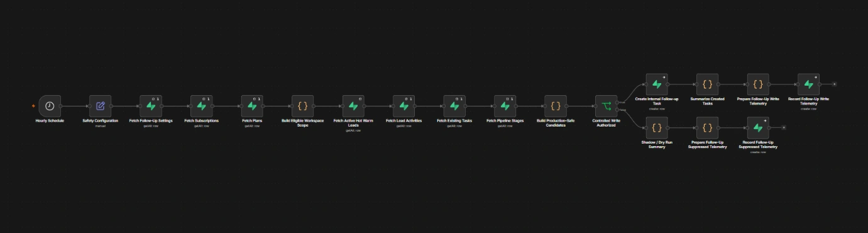Click the 'Build Eligible Workspace Scope' label
The height and width of the screenshot is (233, 868).
pos(302,122)
